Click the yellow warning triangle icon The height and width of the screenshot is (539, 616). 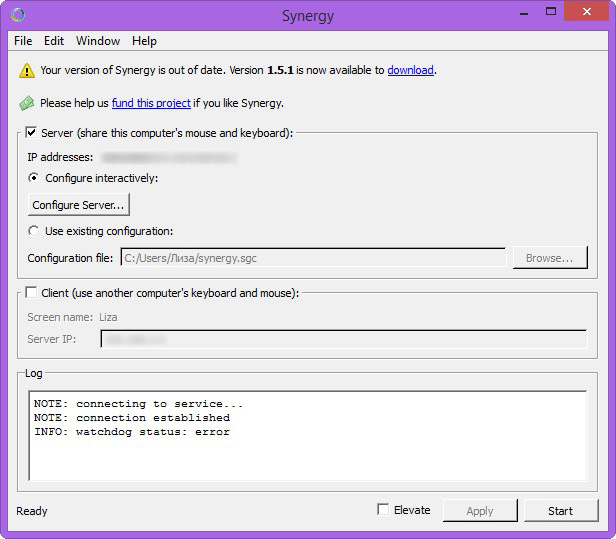coord(27,71)
